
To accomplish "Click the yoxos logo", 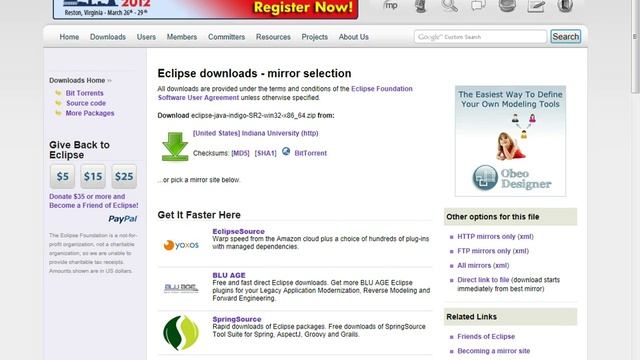I will 181,245.
